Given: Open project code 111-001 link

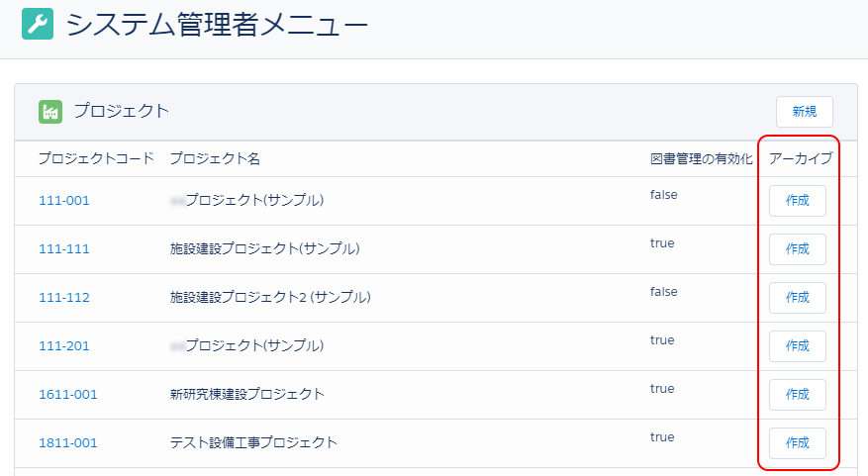Looking at the screenshot, I should [x=64, y=201].
